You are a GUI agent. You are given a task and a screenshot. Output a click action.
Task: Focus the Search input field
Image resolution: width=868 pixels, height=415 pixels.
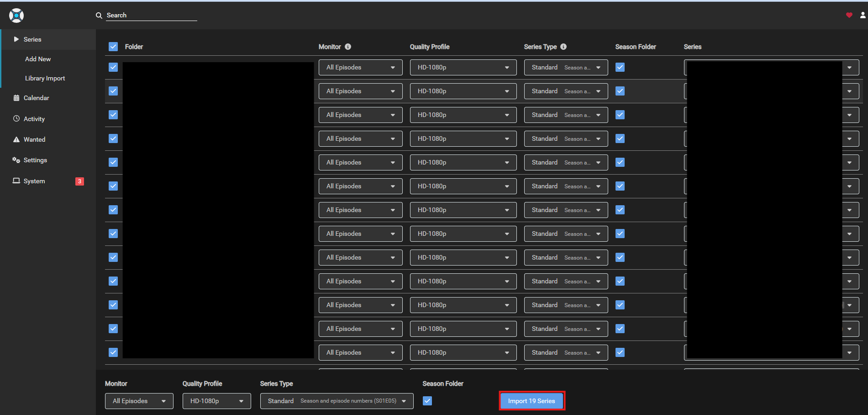pos(152,15)
